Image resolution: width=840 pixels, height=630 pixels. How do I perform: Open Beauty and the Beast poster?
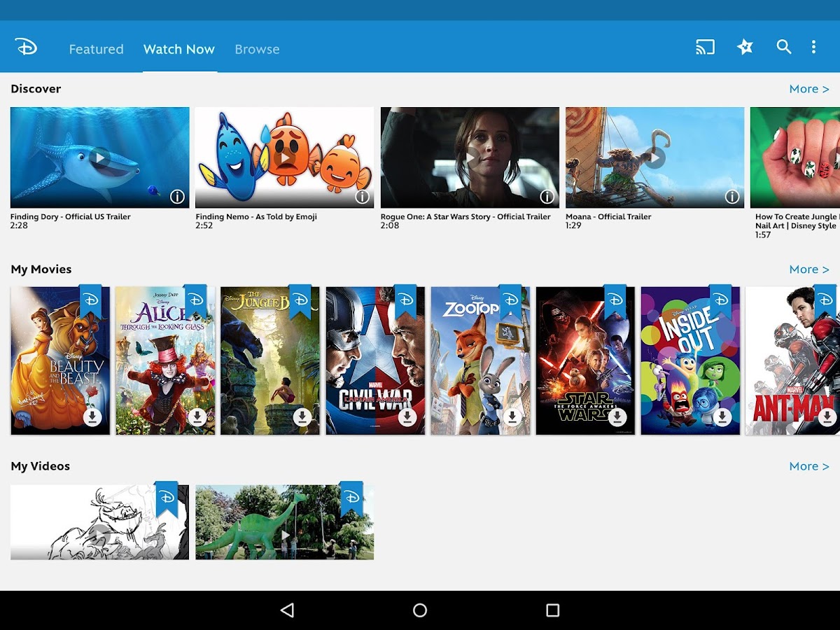click(x=60, y=360)
